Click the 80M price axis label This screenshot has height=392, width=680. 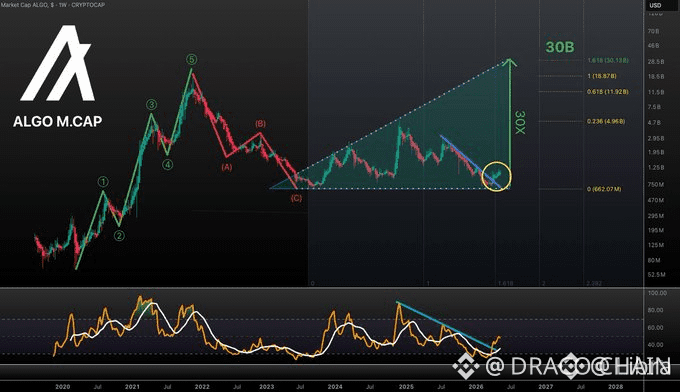coord(654,261)
